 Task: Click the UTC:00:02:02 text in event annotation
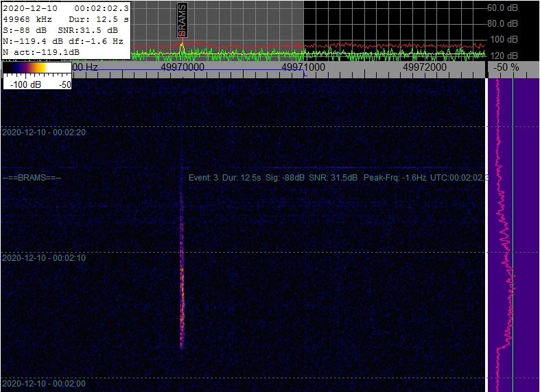click(459, 178)
